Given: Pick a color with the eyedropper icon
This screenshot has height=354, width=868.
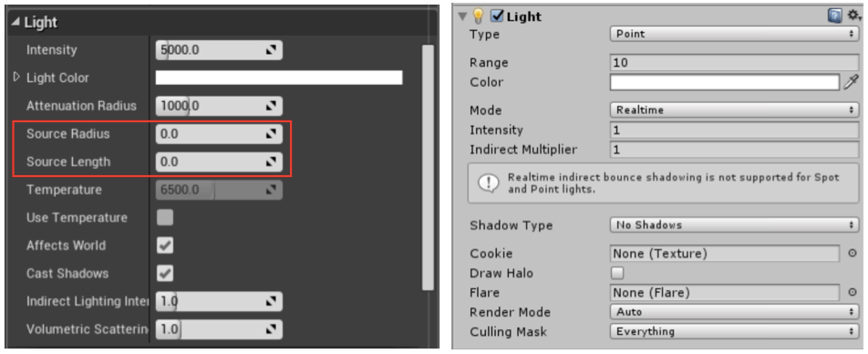Looking at the screenshot, I should [x=850, y=82].
